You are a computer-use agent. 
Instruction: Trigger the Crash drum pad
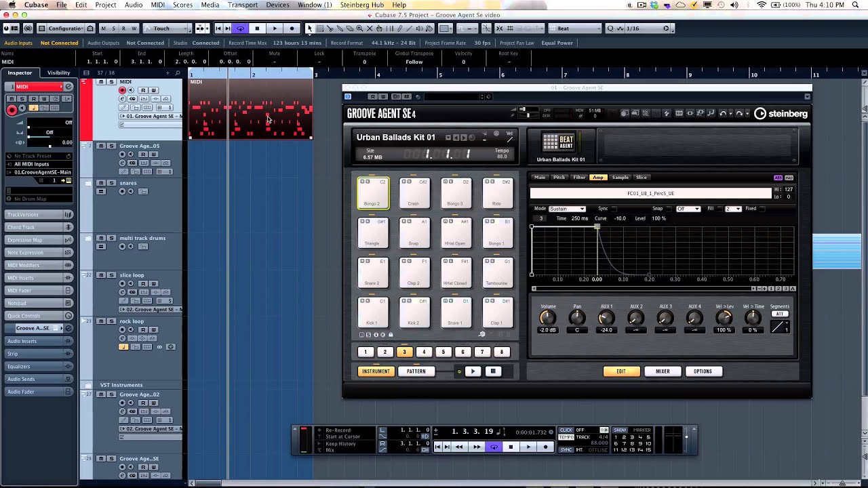tap(414, 193)
